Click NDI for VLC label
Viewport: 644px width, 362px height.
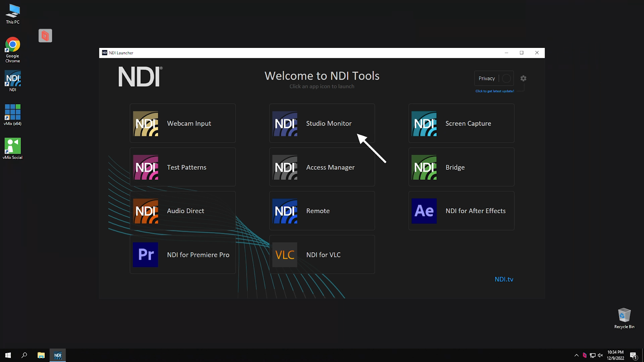click(324, 255)
